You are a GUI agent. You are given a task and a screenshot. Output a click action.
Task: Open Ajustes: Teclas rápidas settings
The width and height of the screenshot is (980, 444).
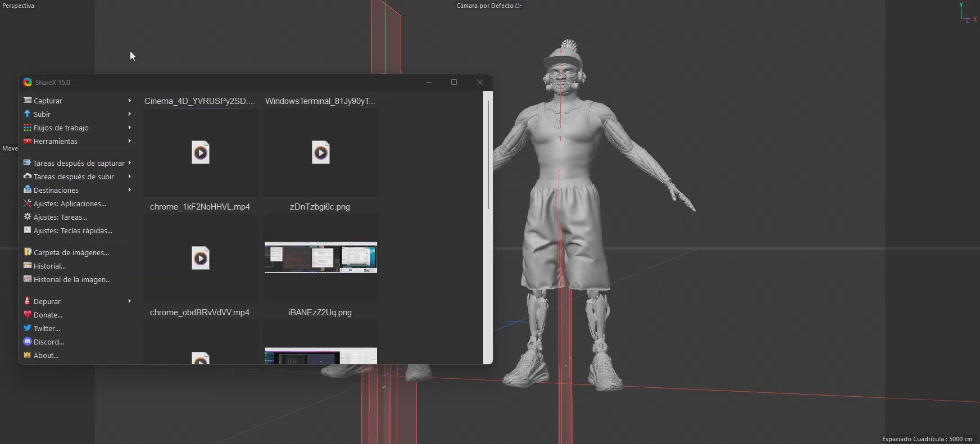click(72, 230)
